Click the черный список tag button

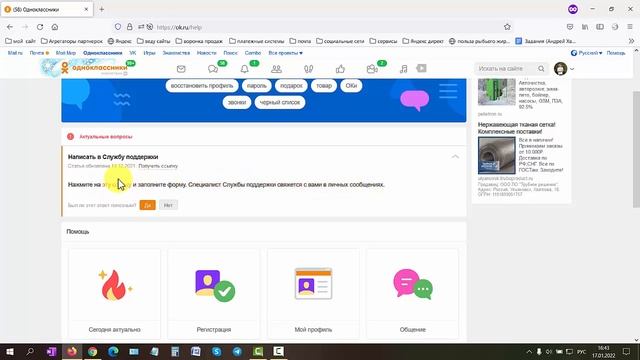(280, 102)
